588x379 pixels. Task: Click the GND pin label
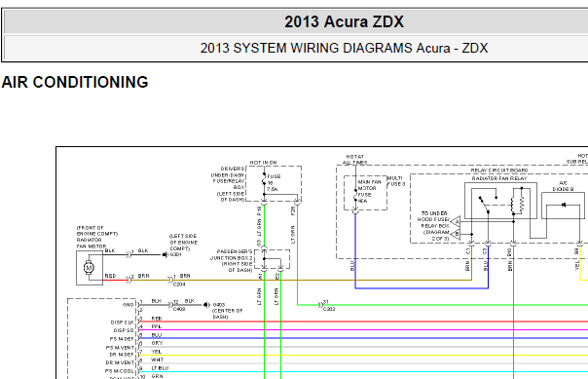coord(129,305)
